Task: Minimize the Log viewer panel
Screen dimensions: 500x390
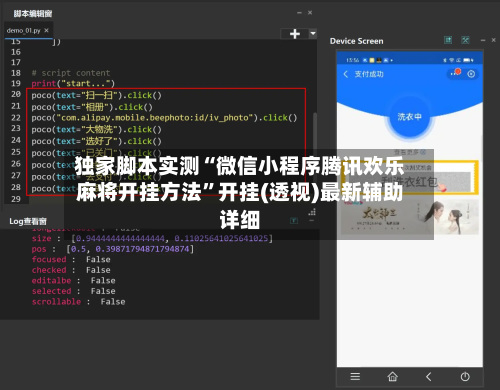Action: click(311, 221)
